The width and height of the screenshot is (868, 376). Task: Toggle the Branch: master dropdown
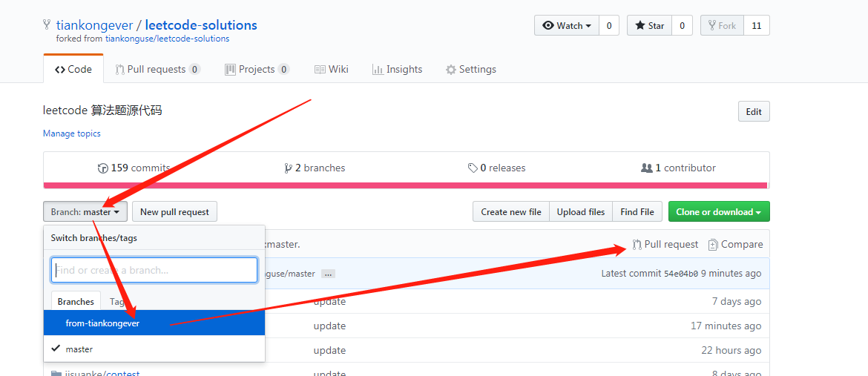coord(85,211)
